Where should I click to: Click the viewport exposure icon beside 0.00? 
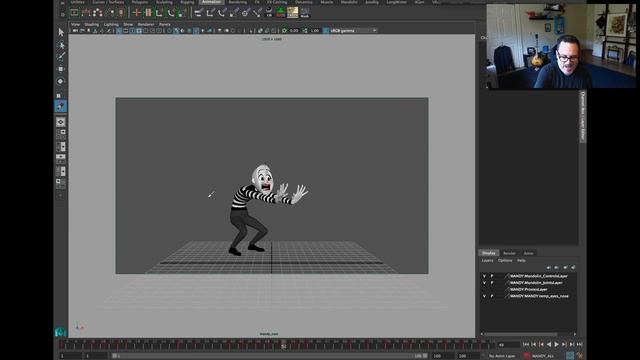[284, 31]
